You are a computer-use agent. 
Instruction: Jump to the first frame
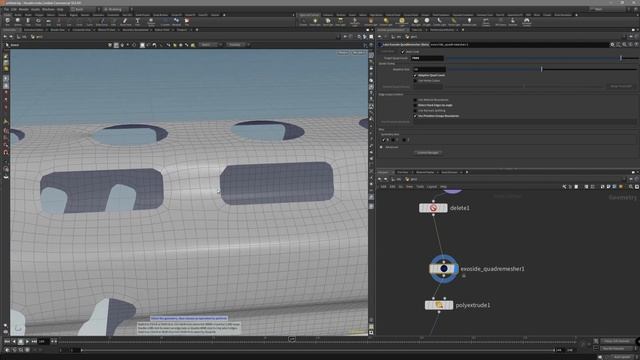pyautogui.click(x=7, y=341)
